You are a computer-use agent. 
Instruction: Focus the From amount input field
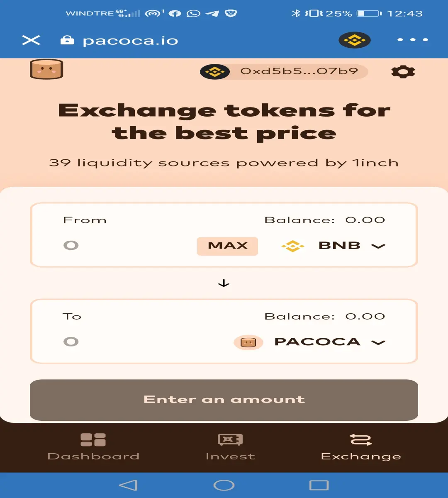tap(124, 246)
